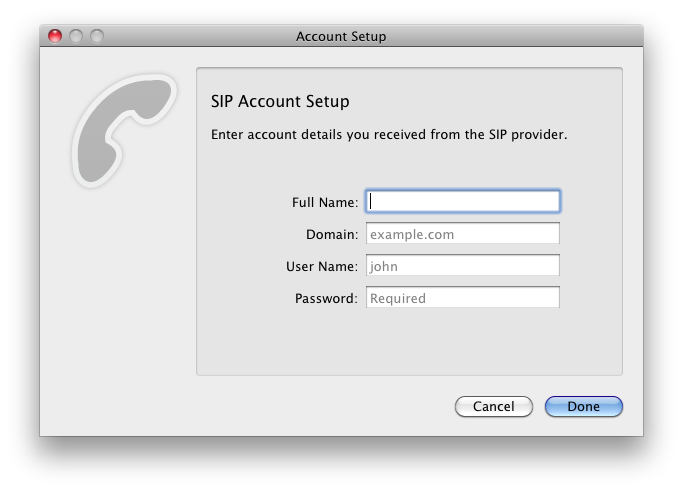Click the Domain field showing example.com
Image resolution: width=683 pixels, height=491 pixels.
click(x=462, y=234)
